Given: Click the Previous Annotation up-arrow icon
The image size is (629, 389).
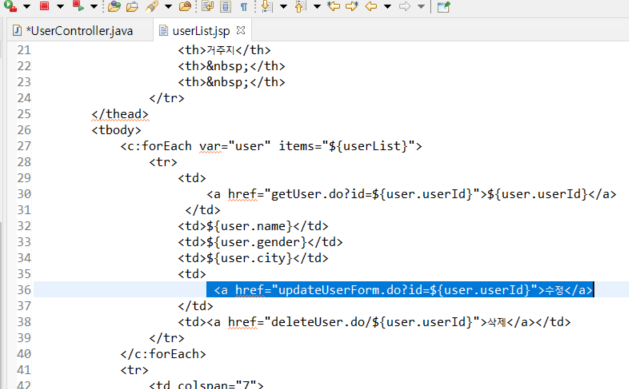Looking at the screenshot, I should 300,6.
